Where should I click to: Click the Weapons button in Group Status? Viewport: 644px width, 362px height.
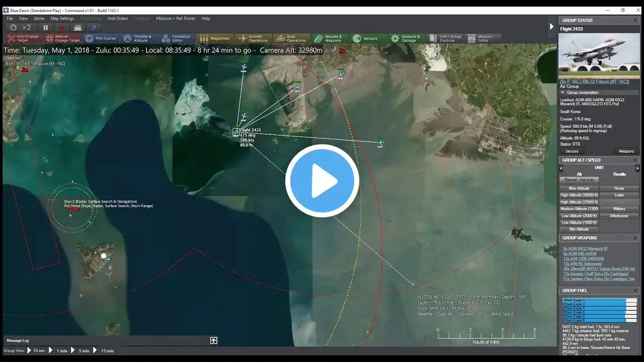pyautogui.click(x=626, y=151)
